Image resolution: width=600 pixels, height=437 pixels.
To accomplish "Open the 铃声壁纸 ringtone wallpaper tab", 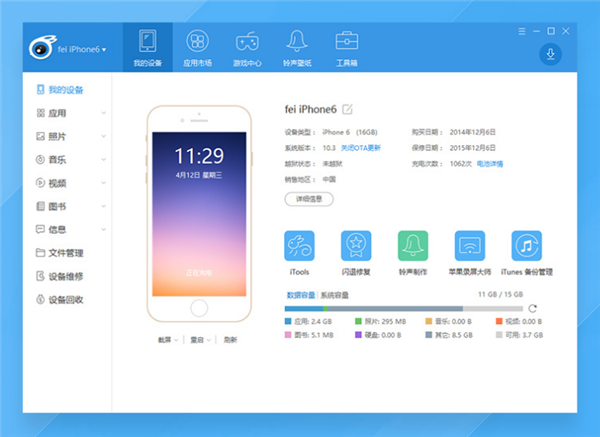I will [297, 47].
